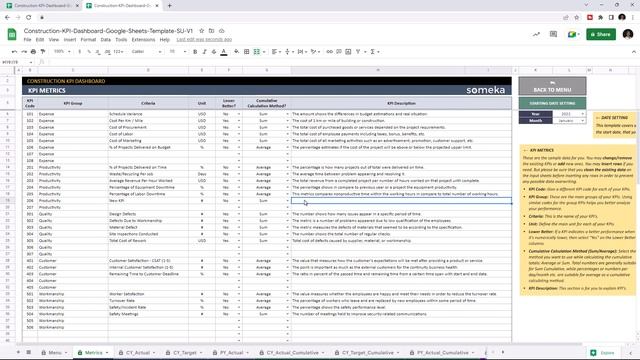Open the font family dropdown
Image resolution: width=640 pixels, height=360 pixels.
(x=147, y=52)
